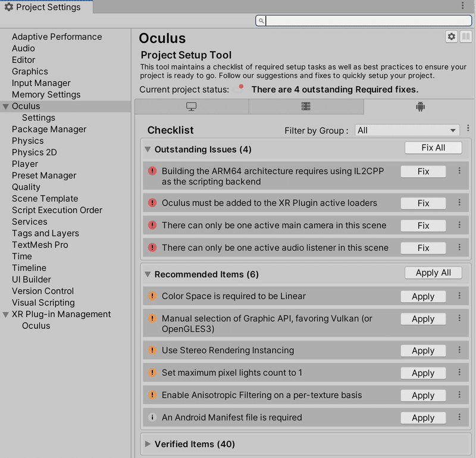The width and height of the screenshot is (476, 458).
Task: Click orange warning icon for Stereo Rendering
Action: (152, 350)
